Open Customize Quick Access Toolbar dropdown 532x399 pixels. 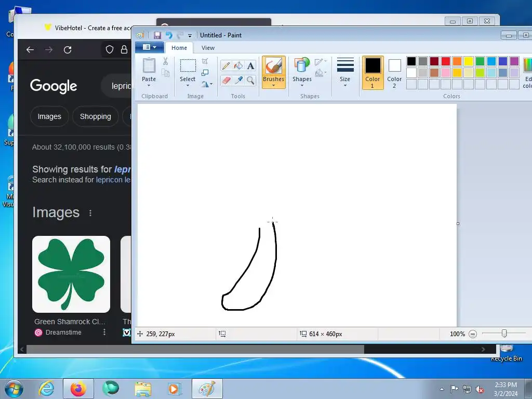pyautogui.click(x=190, y=36)
